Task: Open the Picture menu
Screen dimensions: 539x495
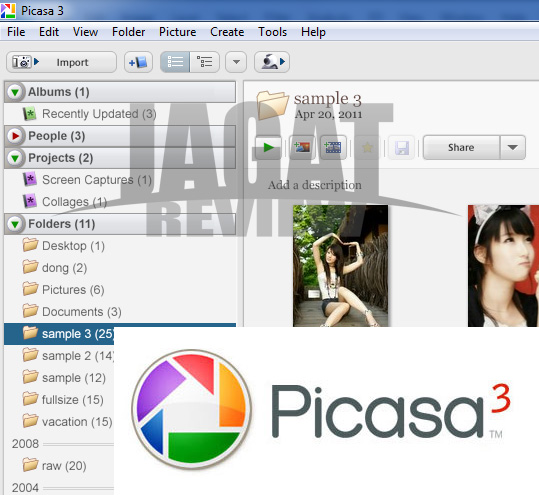Action: pyautogui.click(x=177, y=32)
